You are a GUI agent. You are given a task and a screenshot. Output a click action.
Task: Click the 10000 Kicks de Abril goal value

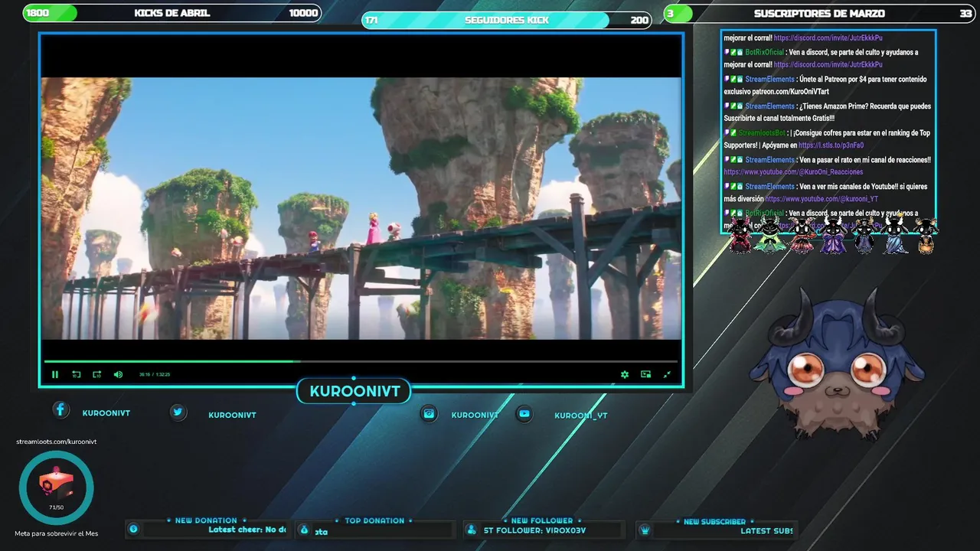pyautogui.click(x=303, y=13)
